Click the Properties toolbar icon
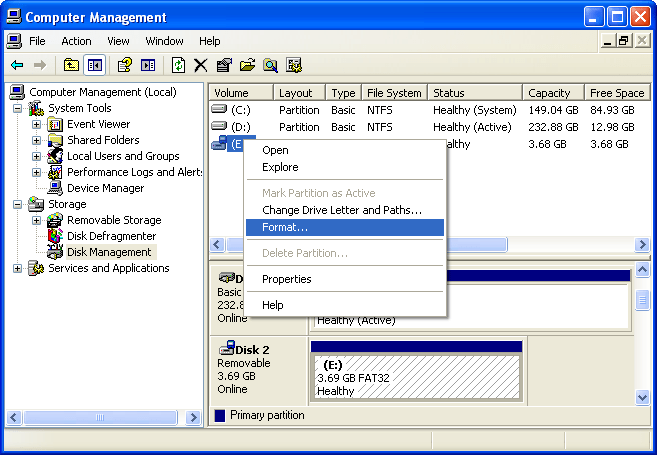Image resolution: width=657 pixels, height=455 pixels. (224, 65)
